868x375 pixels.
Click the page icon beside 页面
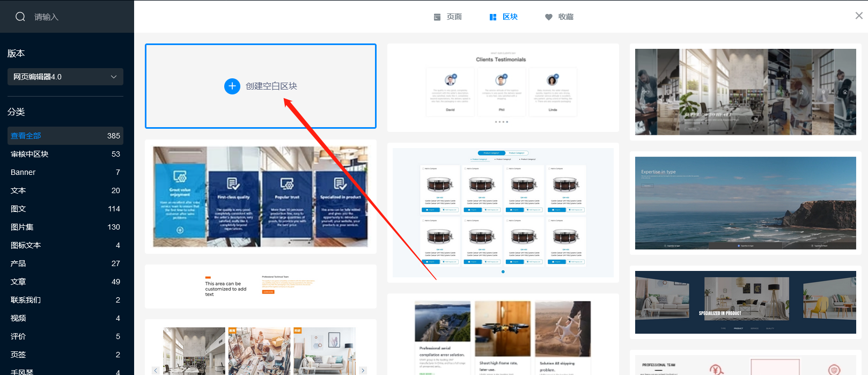tap(437, 17)
